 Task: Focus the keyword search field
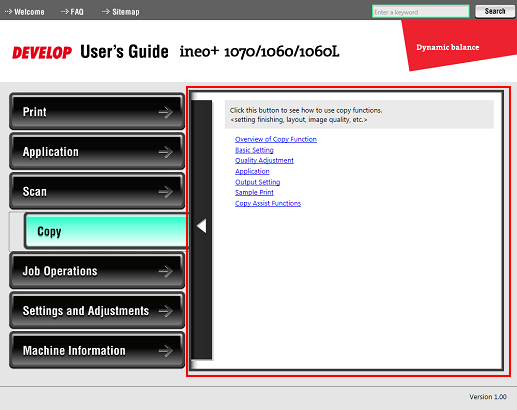click(420, 12)
